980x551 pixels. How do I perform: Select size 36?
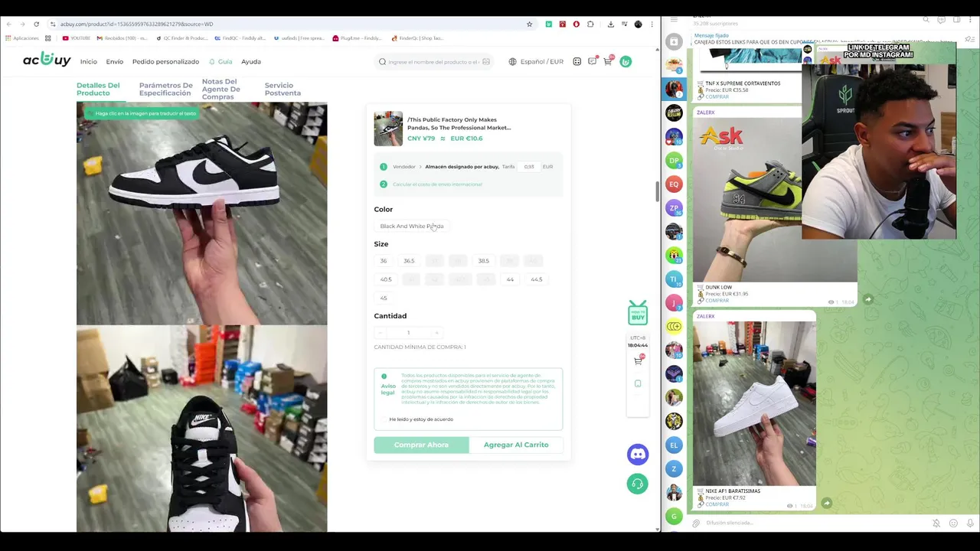384,261
